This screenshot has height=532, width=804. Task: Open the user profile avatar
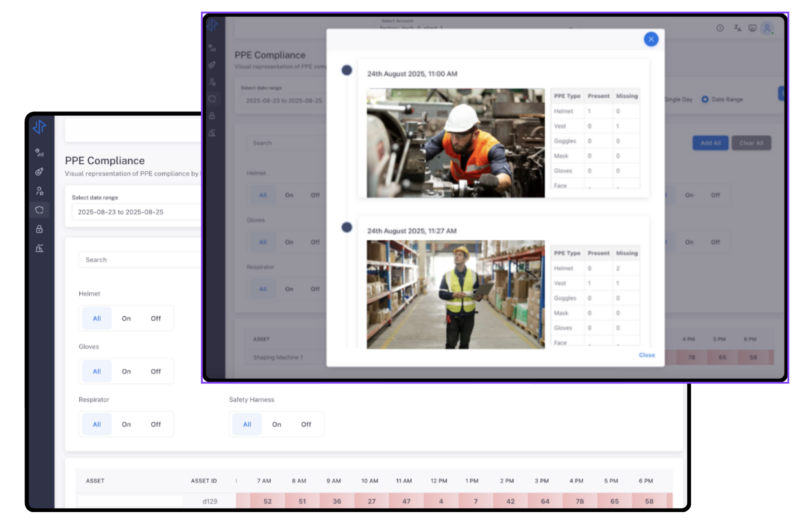[x=767, y=28]
